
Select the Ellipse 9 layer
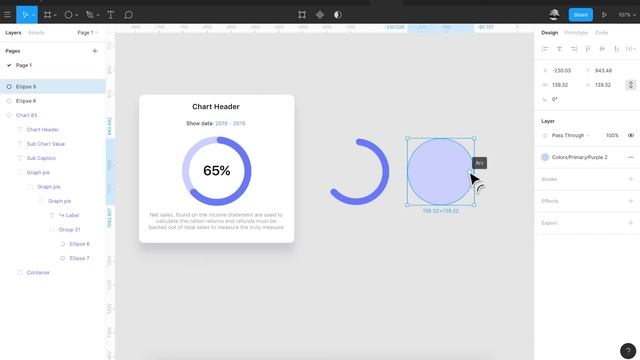(x=53, y=87)
